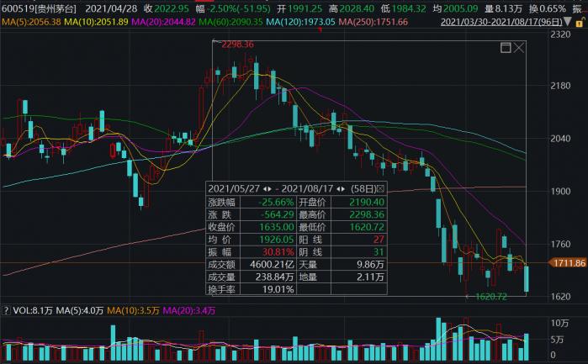Click the volume MA(20):3.4万 label

coord(189,310)
